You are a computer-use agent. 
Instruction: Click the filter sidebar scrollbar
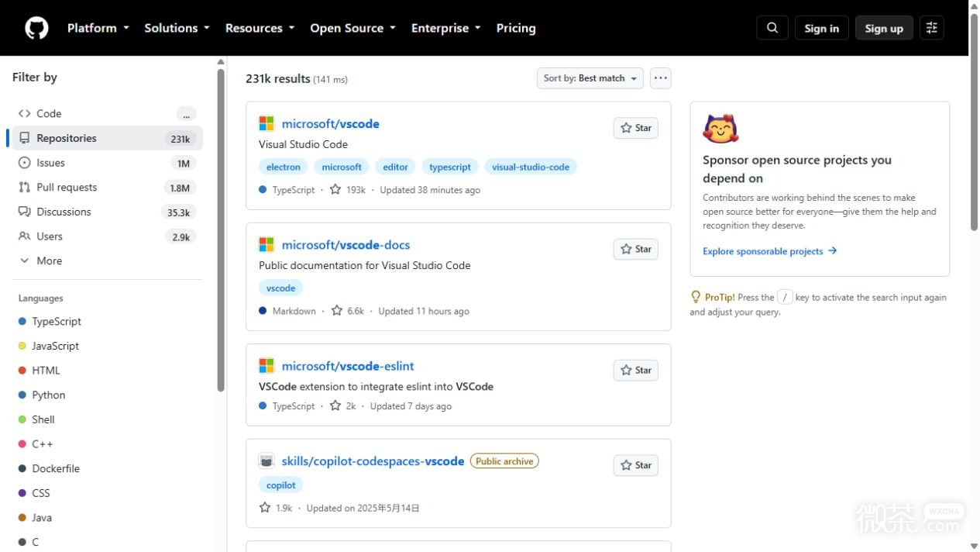pyautogui.click(x=221, y=230)
